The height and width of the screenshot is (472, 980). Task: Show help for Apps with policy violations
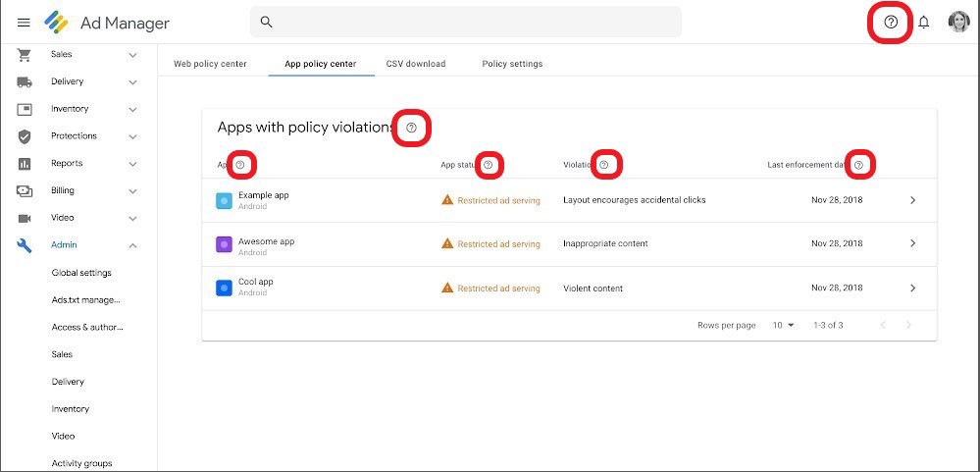point(411,128)
